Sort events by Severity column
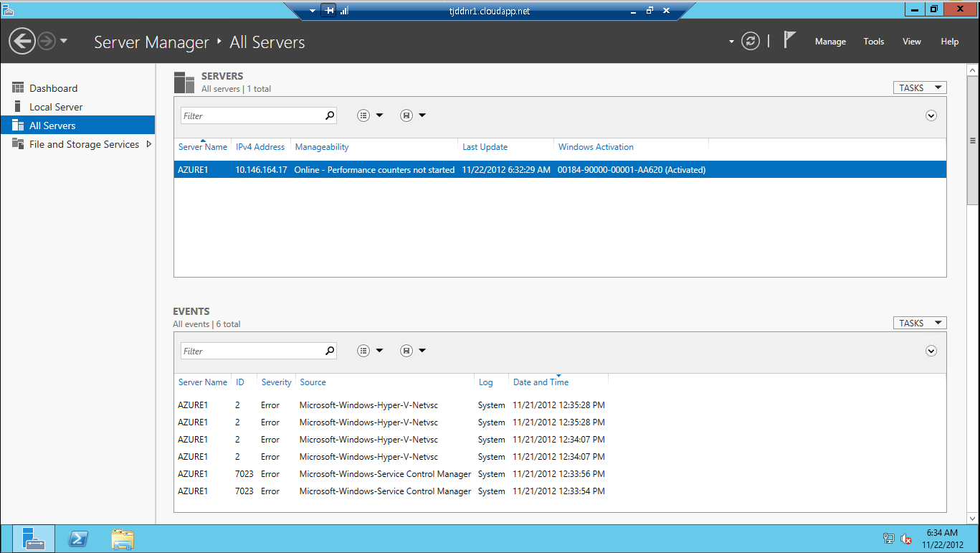The image size is (980, 553). 276,382
